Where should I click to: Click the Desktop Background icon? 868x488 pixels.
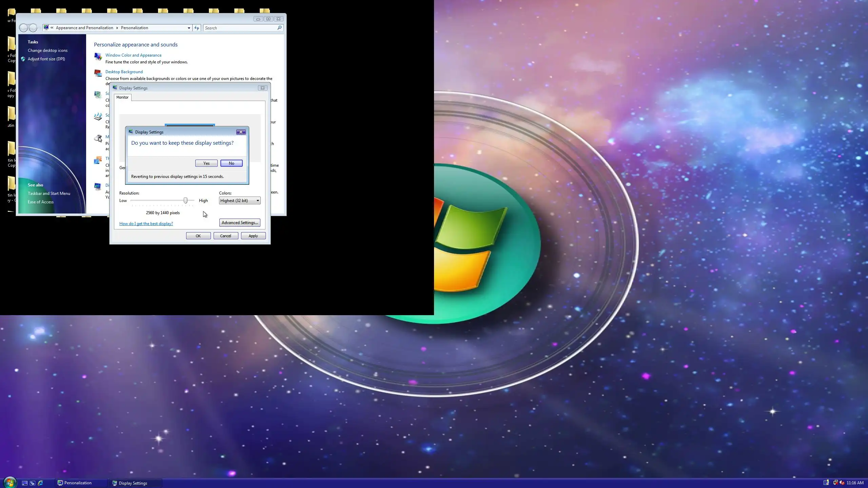[x=98, y=73]
